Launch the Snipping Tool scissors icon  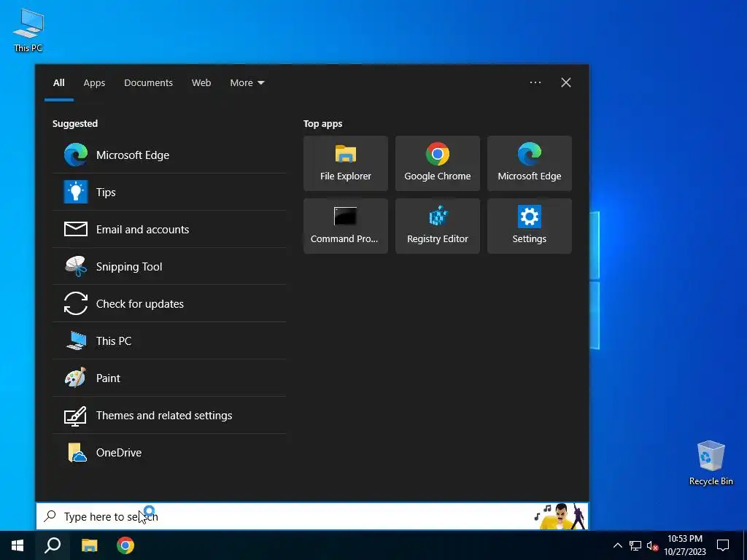[76, 266]
